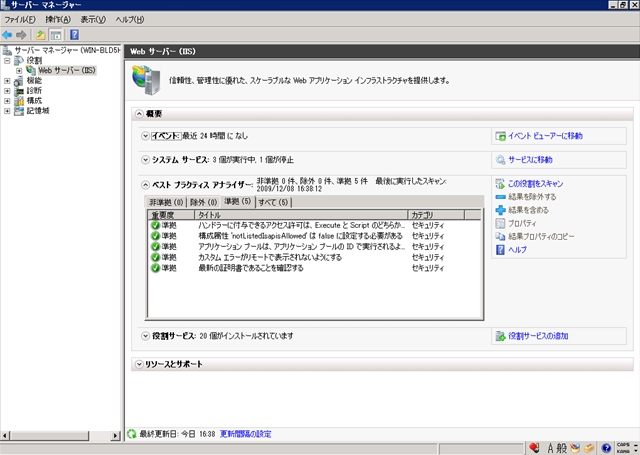Open Help with the toolbar question mark icon
Image resolution: width=640 pixels, height=455 pixels.
[74, 35]
